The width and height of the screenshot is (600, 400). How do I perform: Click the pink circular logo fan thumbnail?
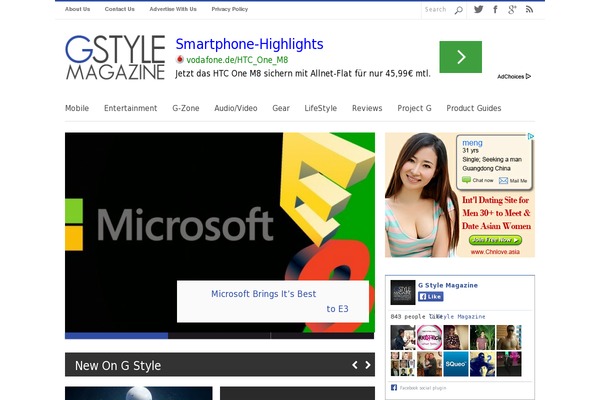coord(429,338)
